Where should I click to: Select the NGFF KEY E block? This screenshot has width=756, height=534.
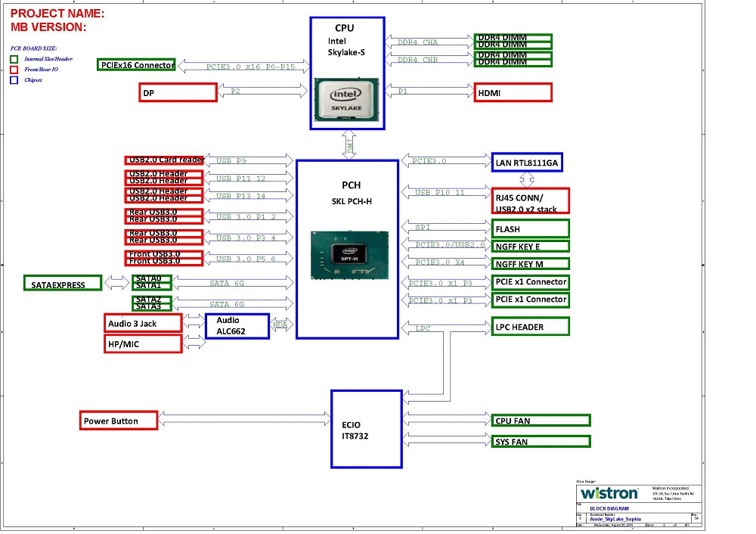(531, 247)
